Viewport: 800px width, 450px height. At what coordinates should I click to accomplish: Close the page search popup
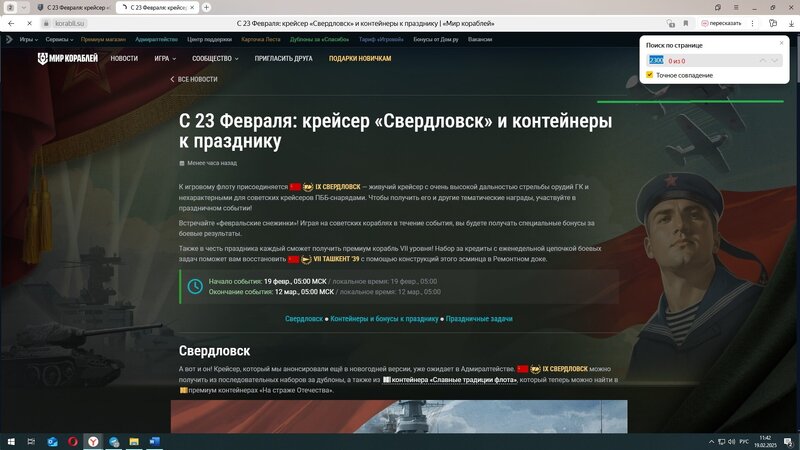tap(781, 43)
